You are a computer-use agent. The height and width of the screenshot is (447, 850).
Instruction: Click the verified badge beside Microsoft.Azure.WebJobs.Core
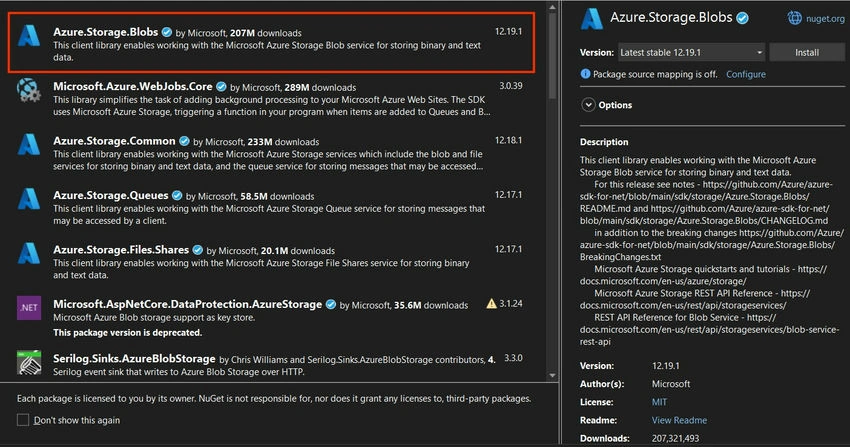221,87
